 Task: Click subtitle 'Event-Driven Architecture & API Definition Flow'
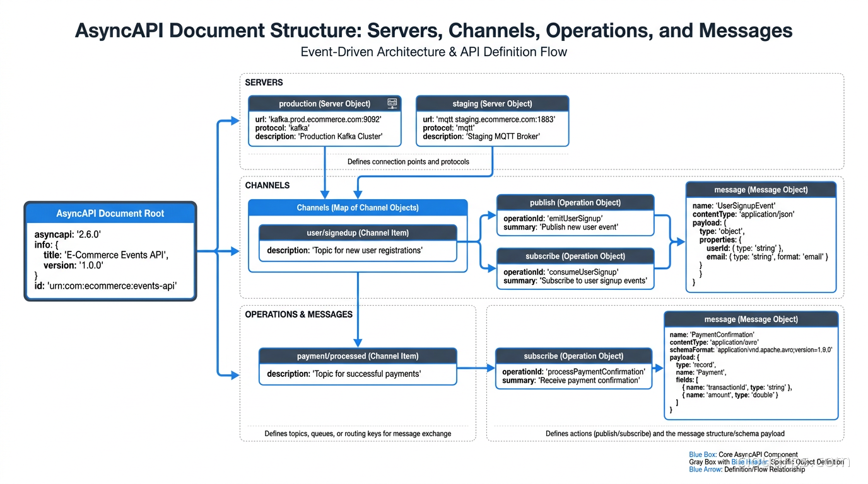point(434,52)
